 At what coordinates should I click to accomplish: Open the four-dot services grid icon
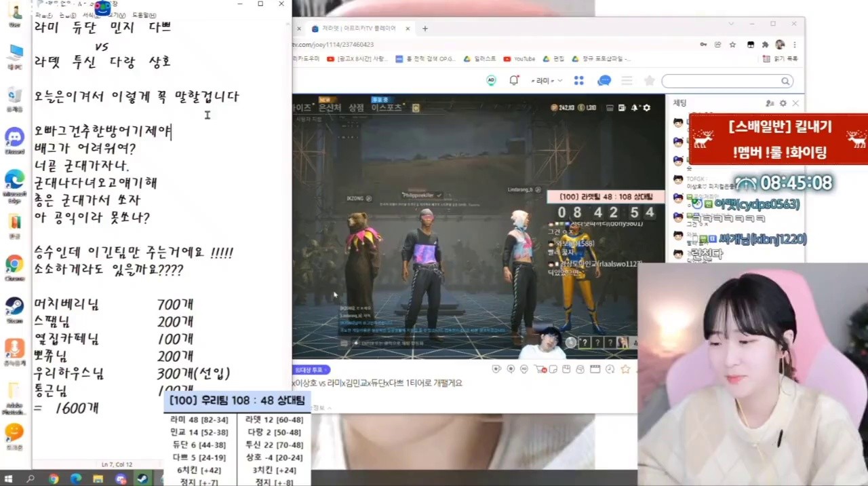click(x=578, y=81)
